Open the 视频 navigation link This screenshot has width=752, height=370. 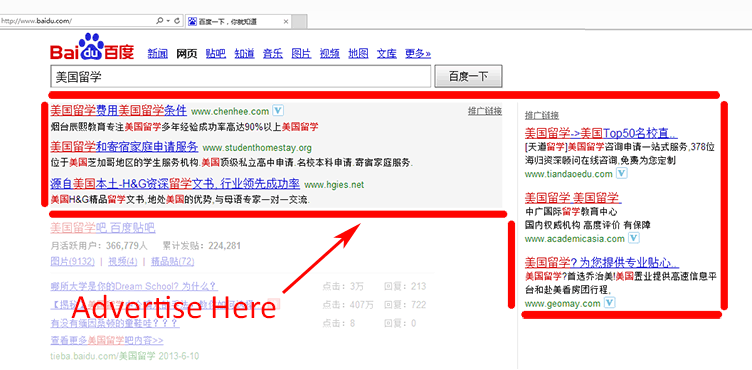330,53
